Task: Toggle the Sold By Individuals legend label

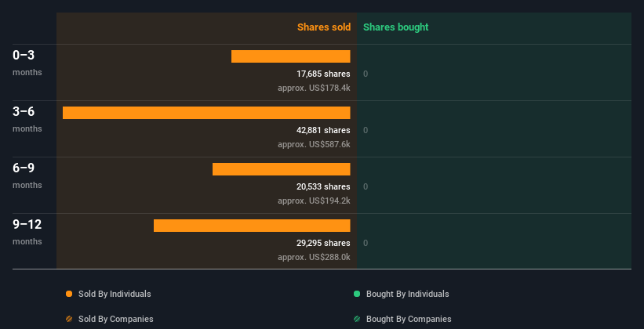Action: coord(115,294)
